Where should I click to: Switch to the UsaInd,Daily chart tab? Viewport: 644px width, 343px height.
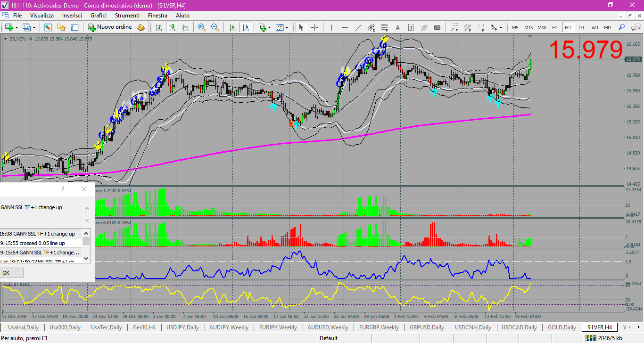click(x=24, y=327)
